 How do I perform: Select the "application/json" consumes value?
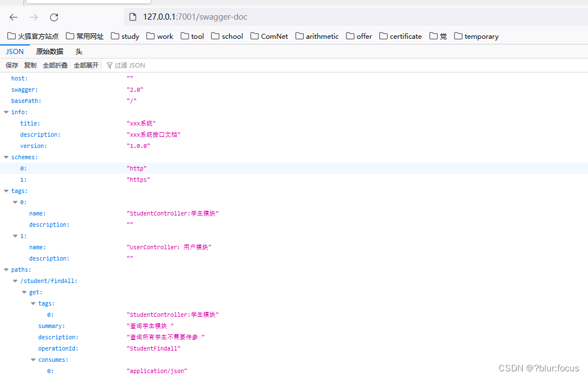(157, 371)
